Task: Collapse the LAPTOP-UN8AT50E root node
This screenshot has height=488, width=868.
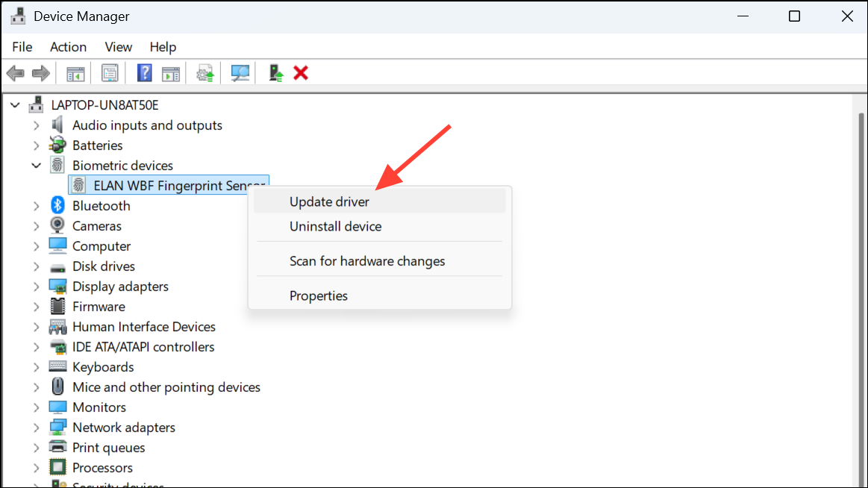Action: (x=15, y=104)
